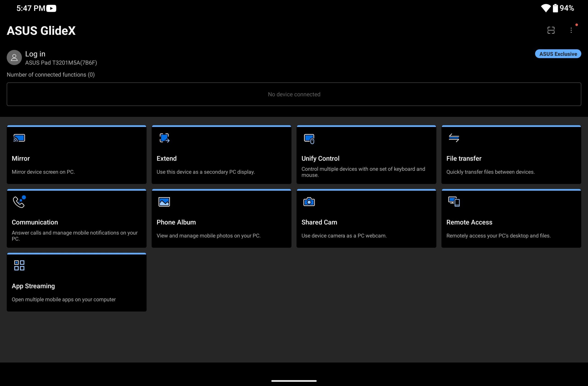The image size is (588, 386).
Task: Tap 'Quickly transfer files between devices.' text
Action: pos(490,172)
